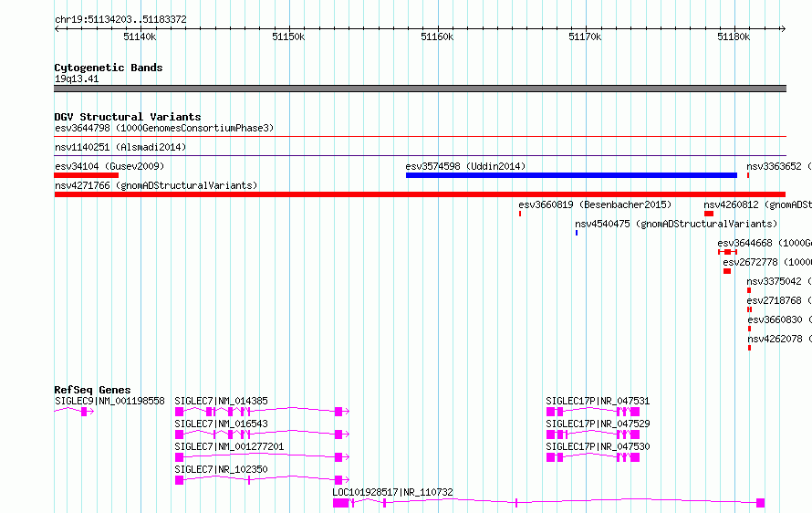
Task: Click the esv3644668 red glyph
Action: [727, 252]
